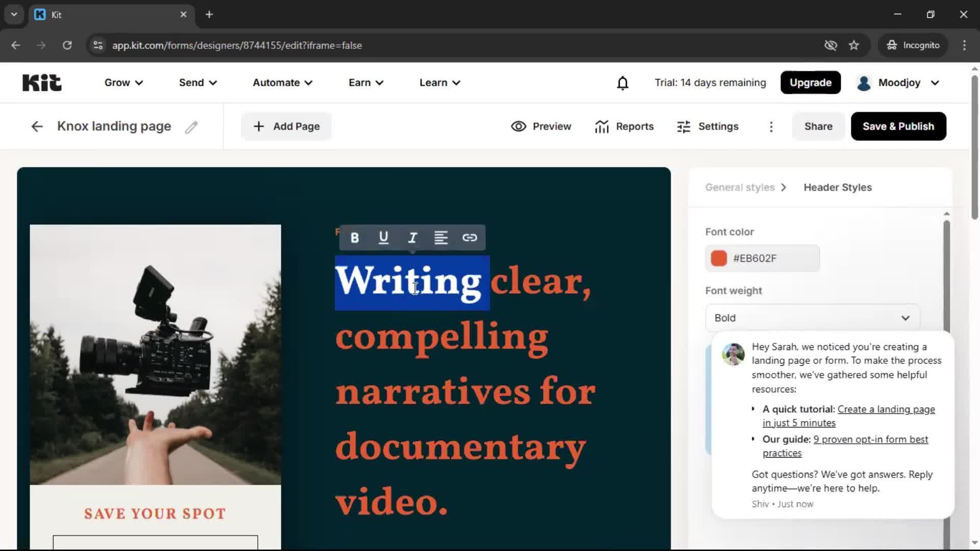Click the Save & Publish button
Image resolution: width=980 pixels, height=551 pixels.
[898, 126]
